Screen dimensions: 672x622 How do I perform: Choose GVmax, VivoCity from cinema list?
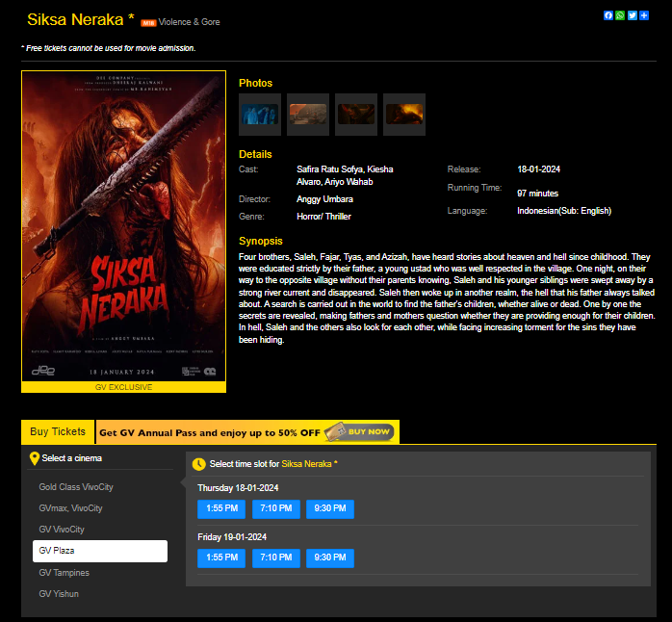(70, 508)
